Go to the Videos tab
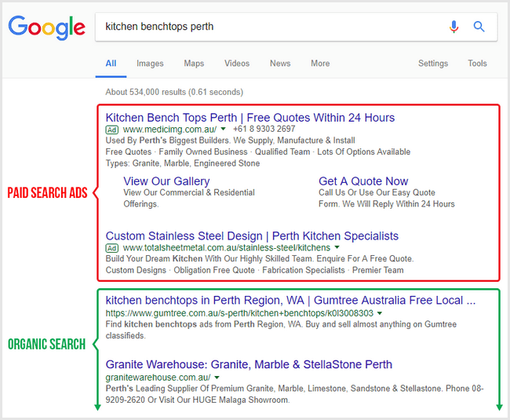This screenshot has height=420, width=510. 237,64
